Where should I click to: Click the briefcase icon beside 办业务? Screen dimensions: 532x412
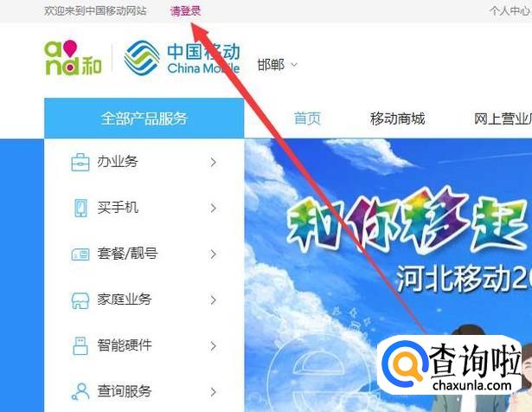80,162
